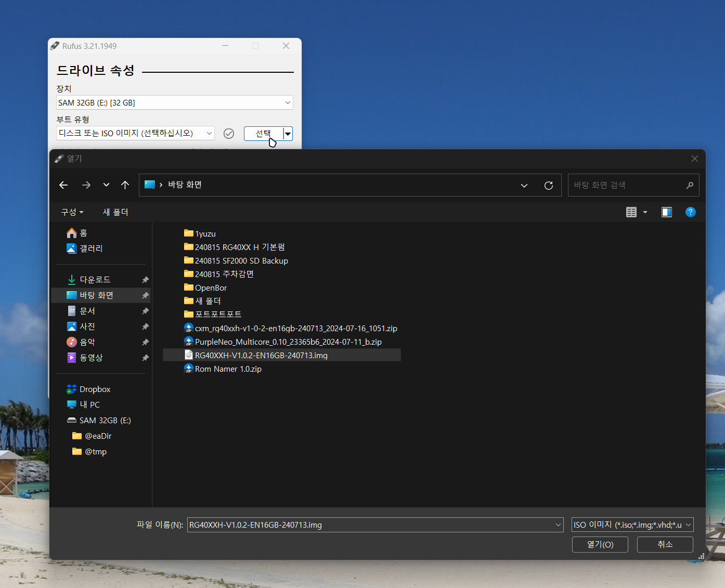Viewport: 725px width, 588px height.
Task: Click the 취소 button
Action: pyautogui.click(x=665, y=544)
